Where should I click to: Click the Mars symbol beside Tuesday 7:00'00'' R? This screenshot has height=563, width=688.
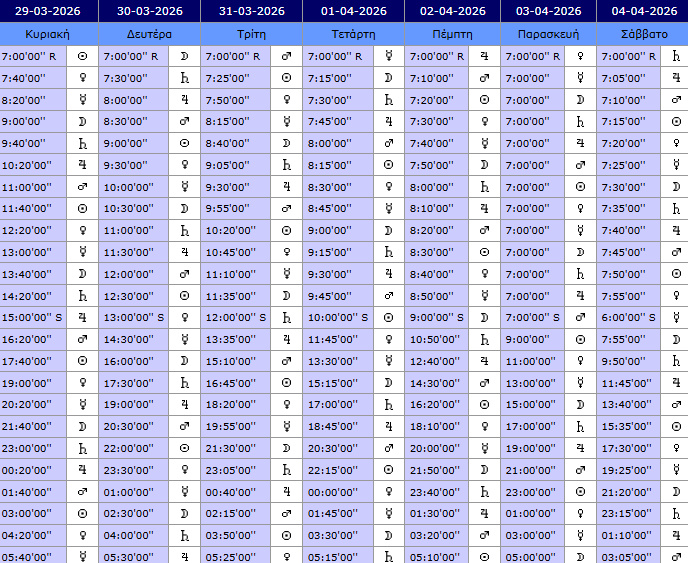point(286,56)
